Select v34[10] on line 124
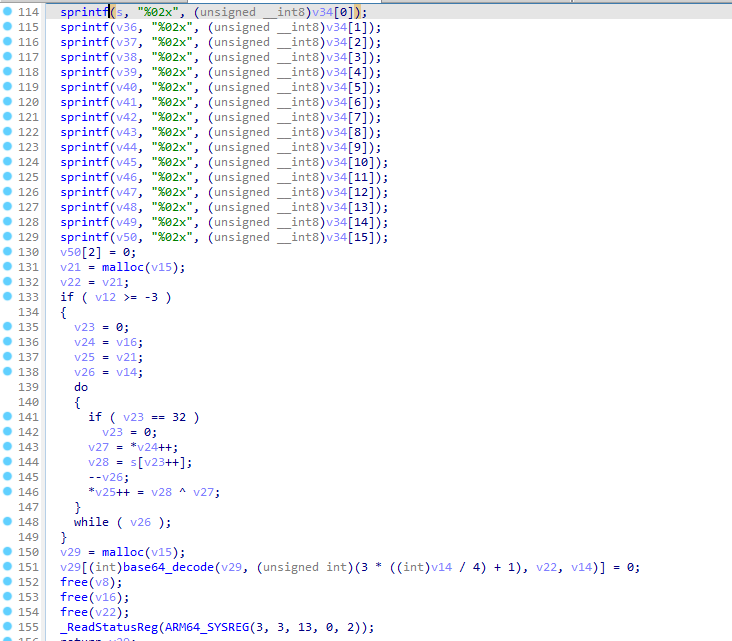Image resolution: width=732 pixels, height=641 pixels. pyautogui.click(x=350, y=162)
